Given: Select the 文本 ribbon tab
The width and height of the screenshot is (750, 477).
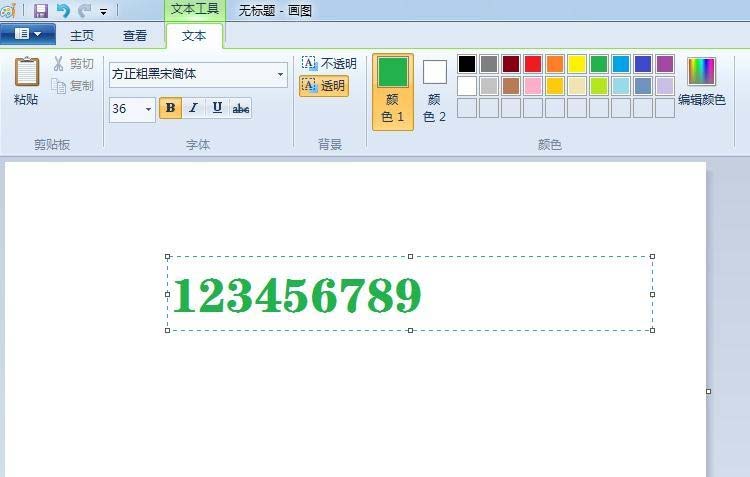Looking at the screenshot, I should (194, 36).
